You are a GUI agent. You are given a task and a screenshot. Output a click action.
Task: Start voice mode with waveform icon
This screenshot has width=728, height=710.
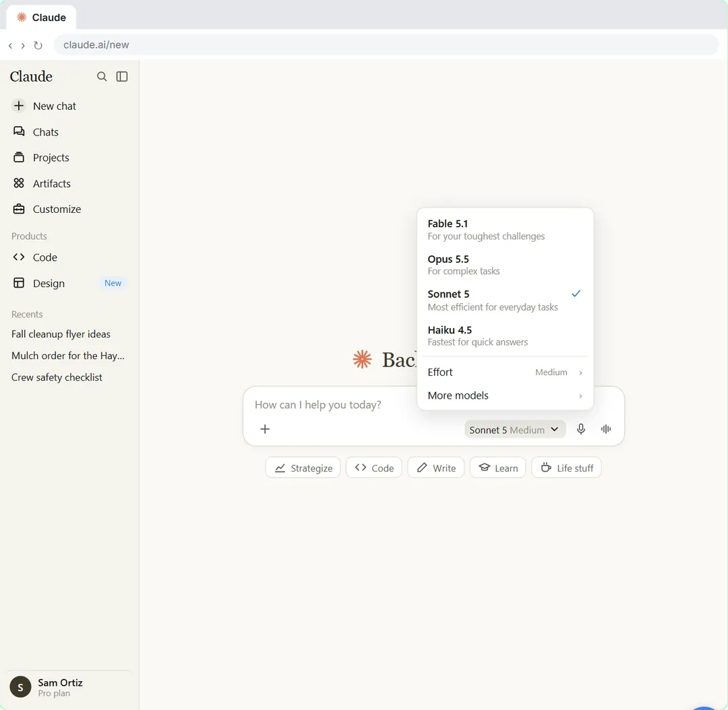point(606,429)
